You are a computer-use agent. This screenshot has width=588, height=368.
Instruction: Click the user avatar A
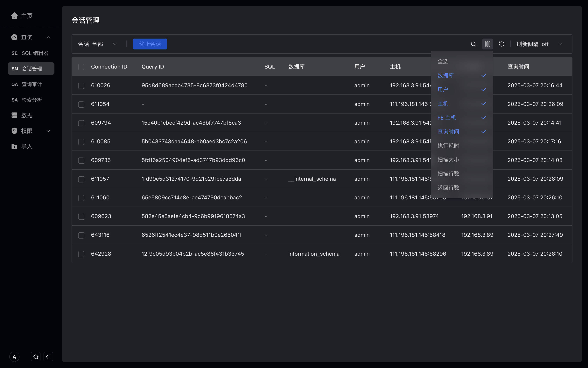pos(14,357)
